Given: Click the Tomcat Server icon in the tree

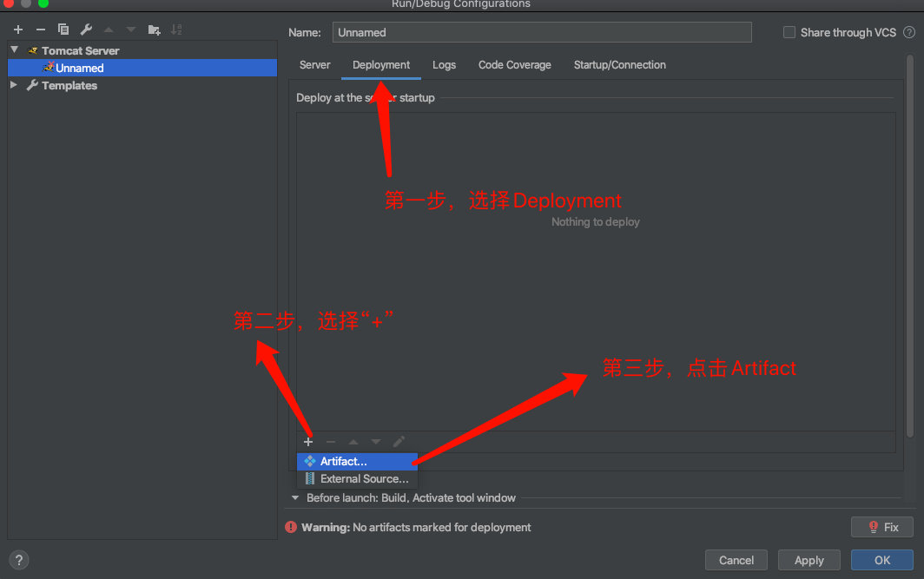Looking at the screenshot, I should tap(33, 50).
